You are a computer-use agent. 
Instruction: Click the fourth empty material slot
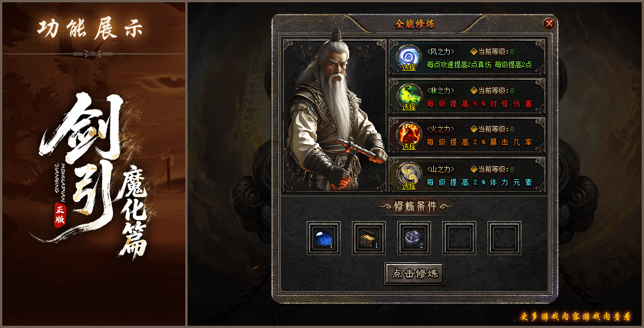click(x=459, y=239)
